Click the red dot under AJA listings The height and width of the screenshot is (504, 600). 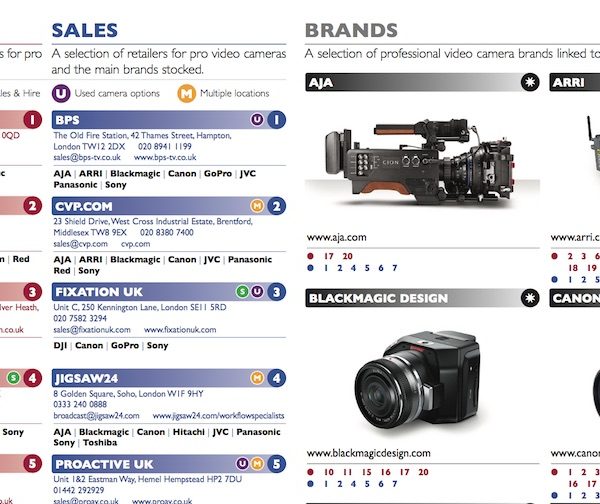(310, 256)
